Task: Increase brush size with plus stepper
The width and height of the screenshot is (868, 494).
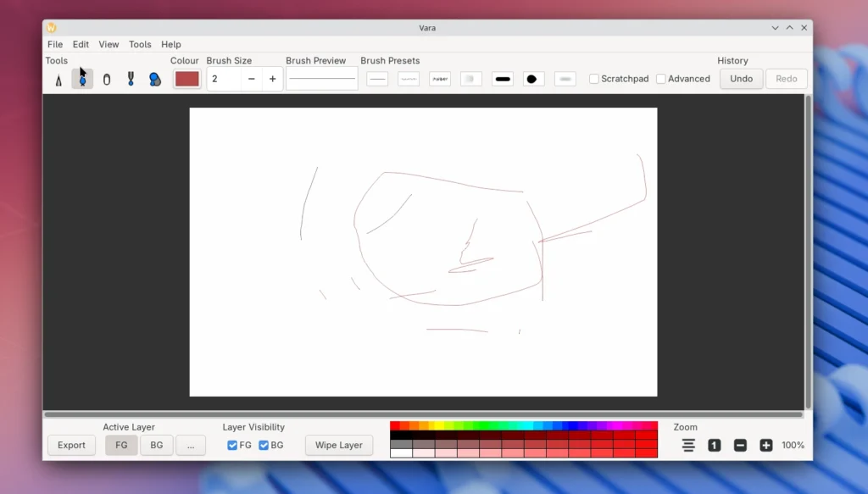Action: click(x=272, y=79)
